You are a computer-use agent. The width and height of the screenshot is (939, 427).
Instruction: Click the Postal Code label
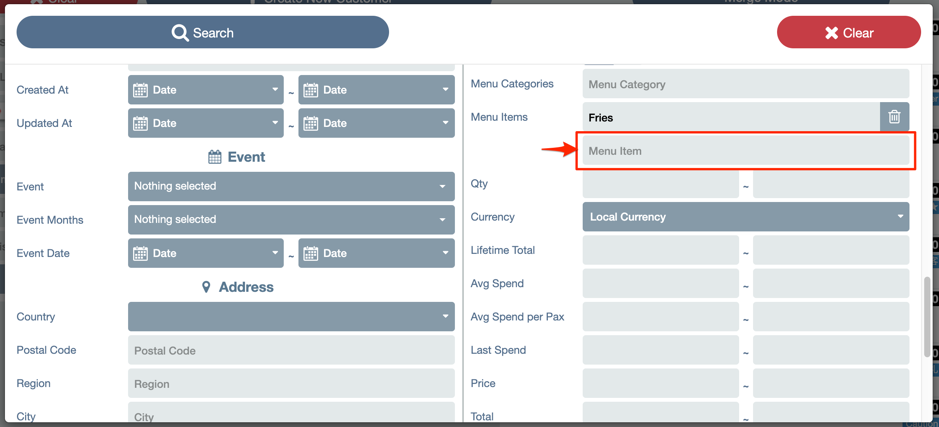point(46,350)
